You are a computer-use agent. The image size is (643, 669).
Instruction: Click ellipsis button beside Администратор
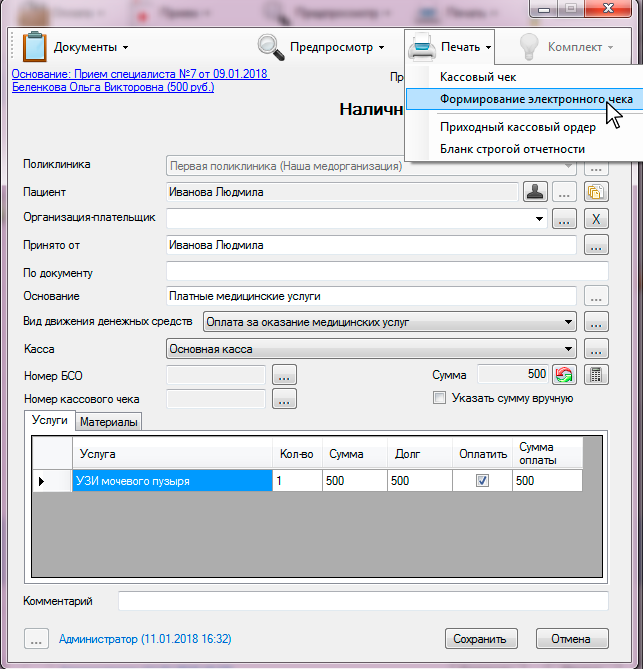click(36, 639)
